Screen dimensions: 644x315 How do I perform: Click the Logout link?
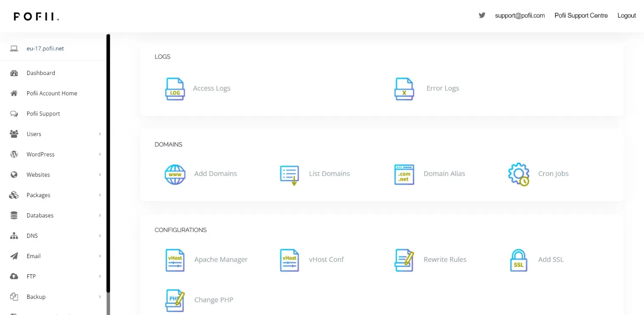pos(627,15)
